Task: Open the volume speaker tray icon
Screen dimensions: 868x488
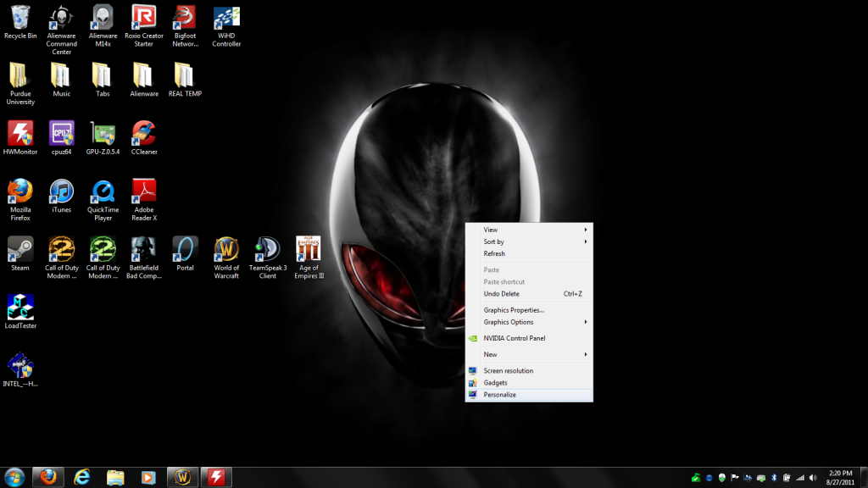Action: (813, 478)
